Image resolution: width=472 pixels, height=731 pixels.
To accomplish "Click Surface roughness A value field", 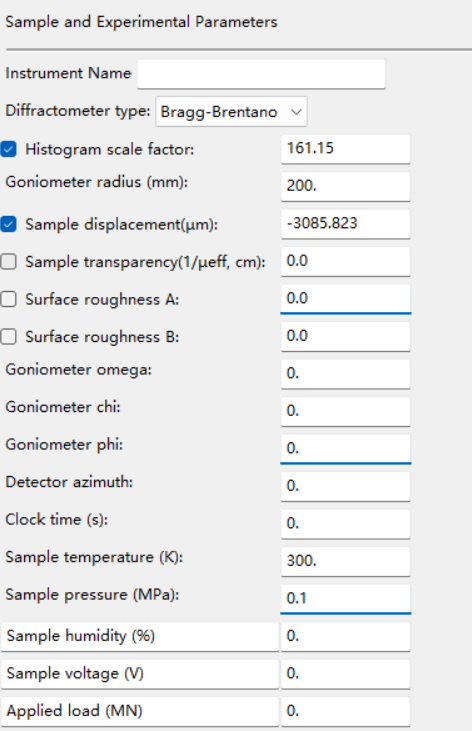I will pyautogui.click(x=346, y=298).
